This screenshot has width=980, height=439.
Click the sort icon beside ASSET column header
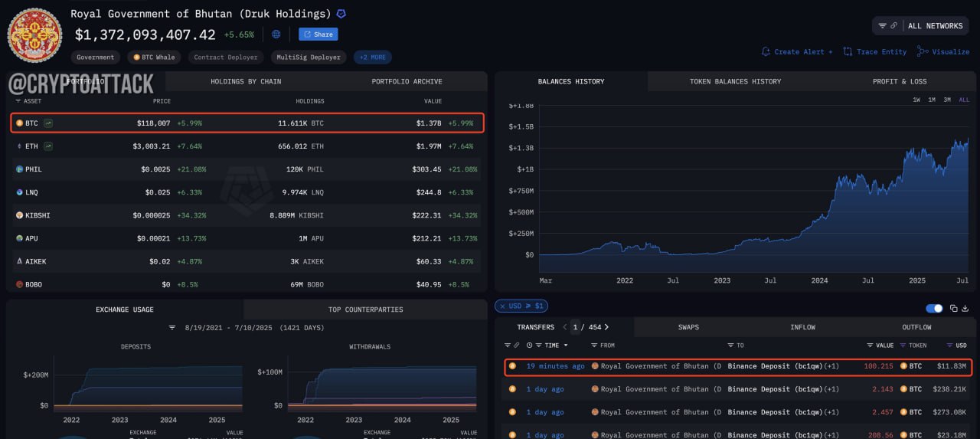(x=18, y=101)
